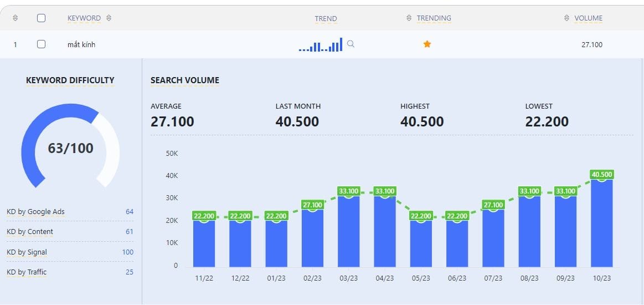Click the KD by Traffic label
The height and width of the screenshot is (305, 644).
pyautogui.click(x=27, y=272)
